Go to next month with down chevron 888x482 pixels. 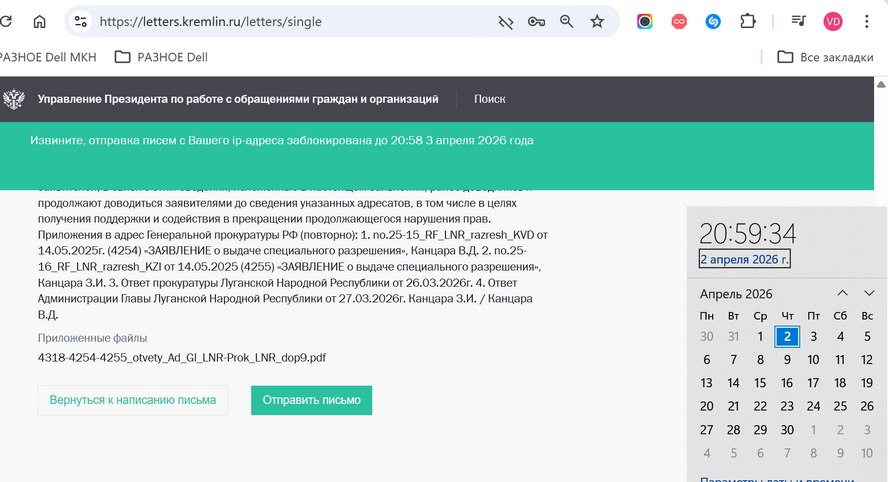click(869, 293)
